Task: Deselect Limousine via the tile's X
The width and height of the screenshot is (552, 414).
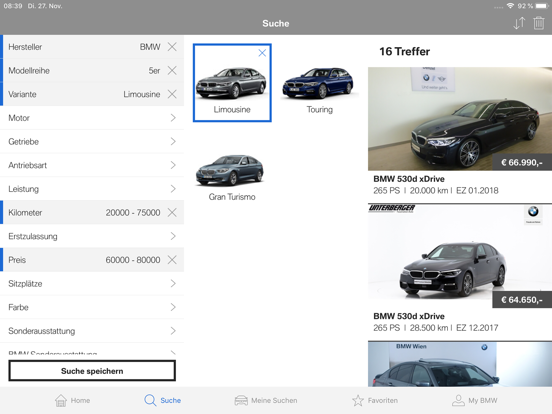Action: (262, 53)
